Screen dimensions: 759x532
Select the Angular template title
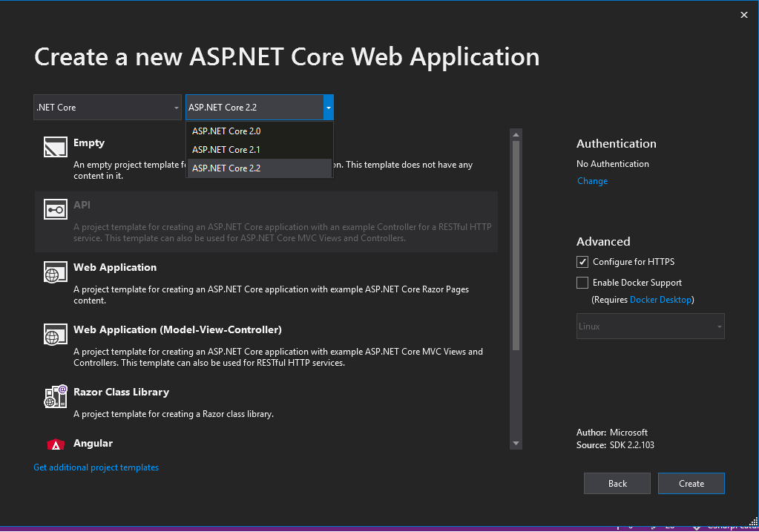pyautogui.click(x=93, y=444)
